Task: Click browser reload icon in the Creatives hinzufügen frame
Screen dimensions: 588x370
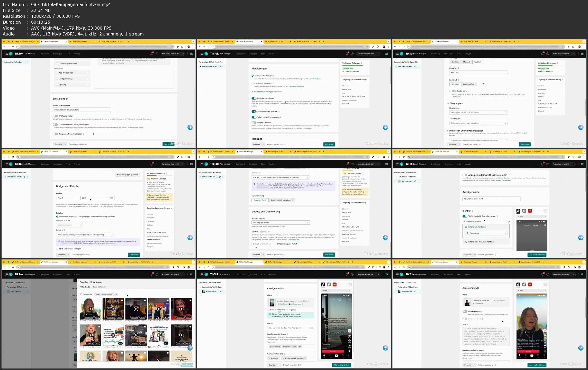Action: [x=13, y=267]
